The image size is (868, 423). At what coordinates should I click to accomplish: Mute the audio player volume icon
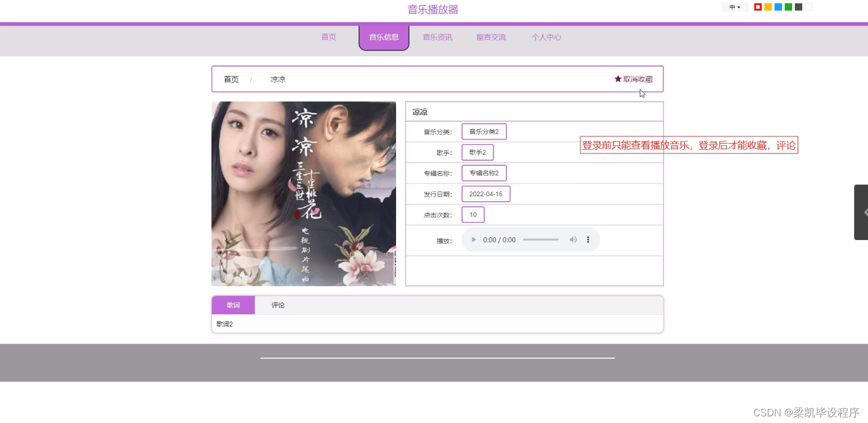[x=573, y=239]
